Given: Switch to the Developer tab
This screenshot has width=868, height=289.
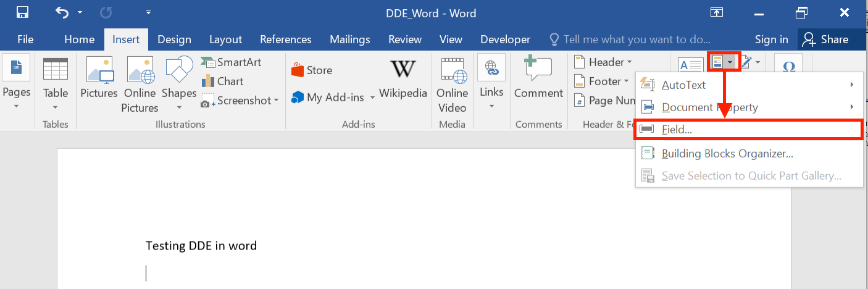Looking at the screenshot, I should pyautogui.click(x=505, y=40).
